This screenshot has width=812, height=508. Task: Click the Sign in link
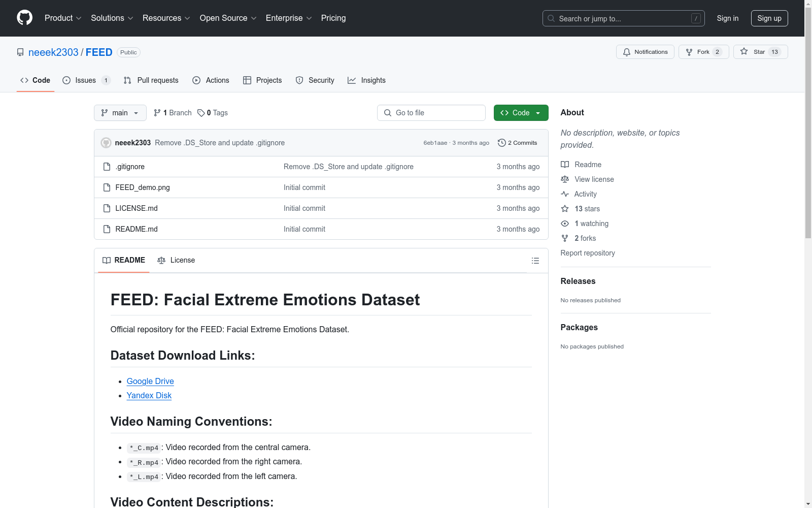click(x=728, y=18)
